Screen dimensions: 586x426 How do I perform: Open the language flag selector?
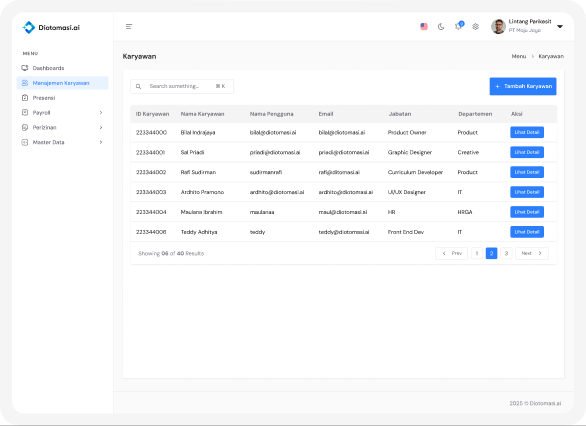424,27
